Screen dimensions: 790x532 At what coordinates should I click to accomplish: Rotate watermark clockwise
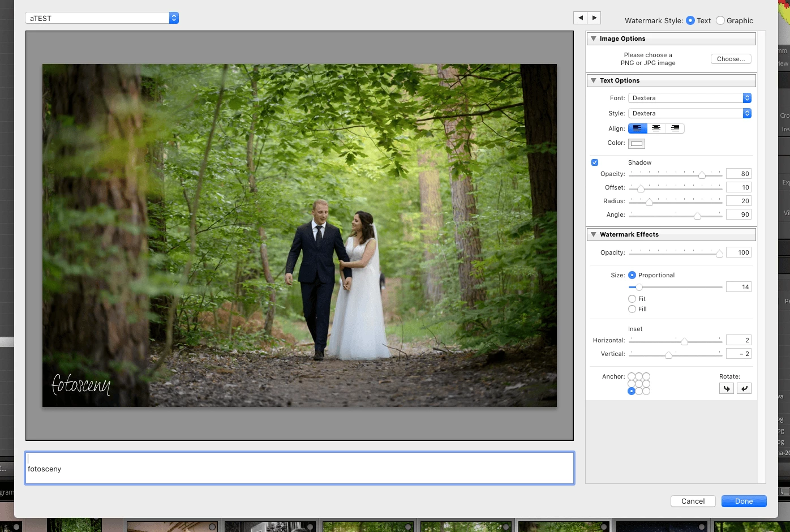744,388
